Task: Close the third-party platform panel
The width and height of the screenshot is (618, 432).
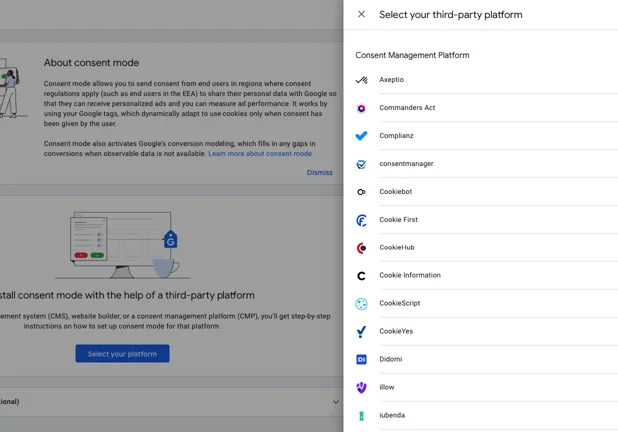Action: click(361, 14)
